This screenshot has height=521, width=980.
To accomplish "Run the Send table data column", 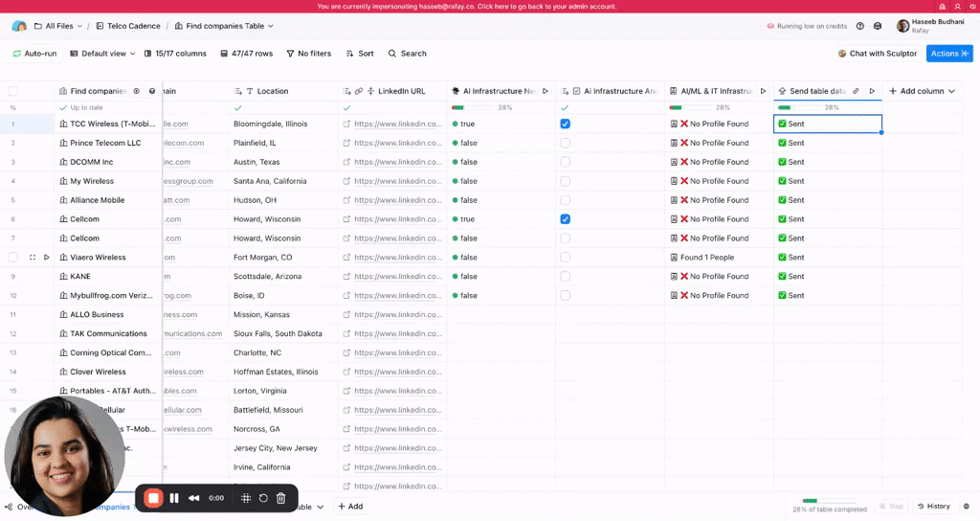I will 872,91.
